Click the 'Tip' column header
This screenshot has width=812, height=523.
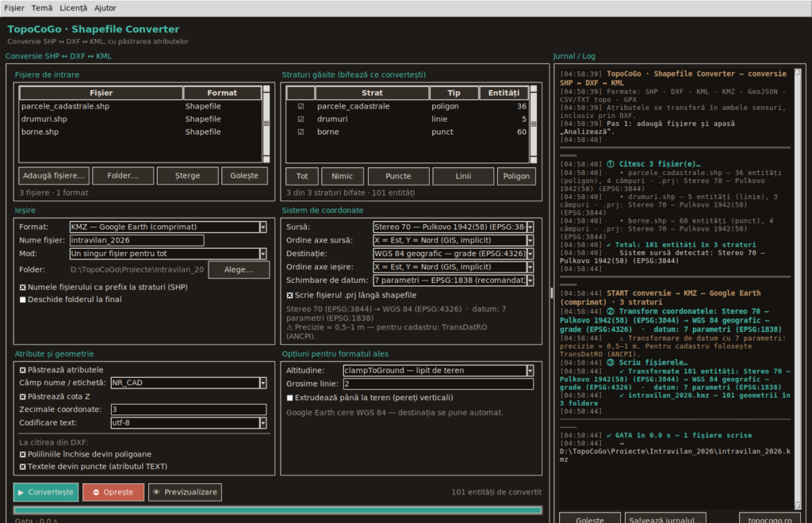click(454, 94)
